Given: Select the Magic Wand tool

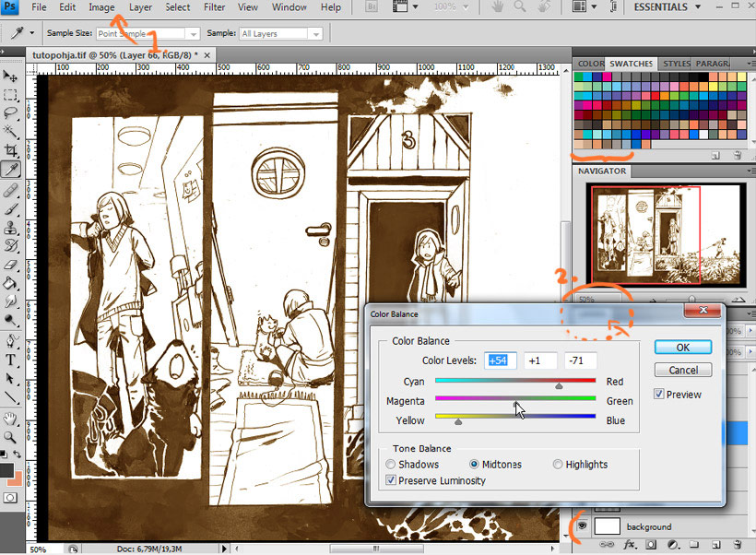Looking at the screenshot, I should [x=11, y=132].
